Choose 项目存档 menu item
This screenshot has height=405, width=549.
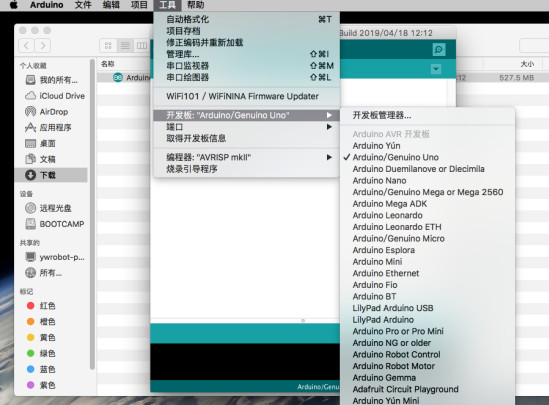(x=246, y=31)
